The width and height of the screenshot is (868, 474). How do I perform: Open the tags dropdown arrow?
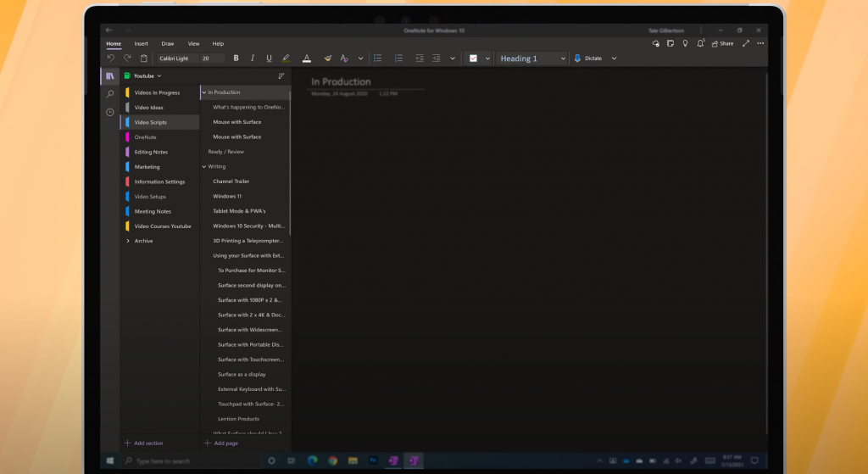(487, 59)
